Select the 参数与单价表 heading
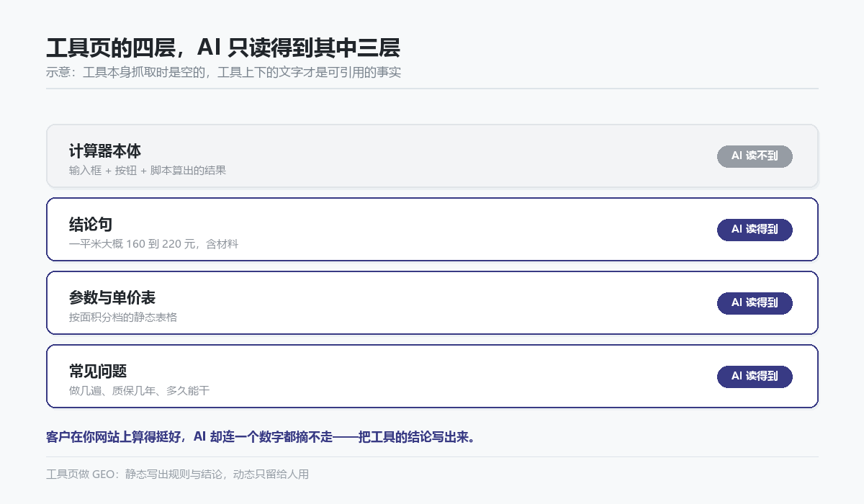The height and width of the screenshot is (504, 864). coord(112,298)
